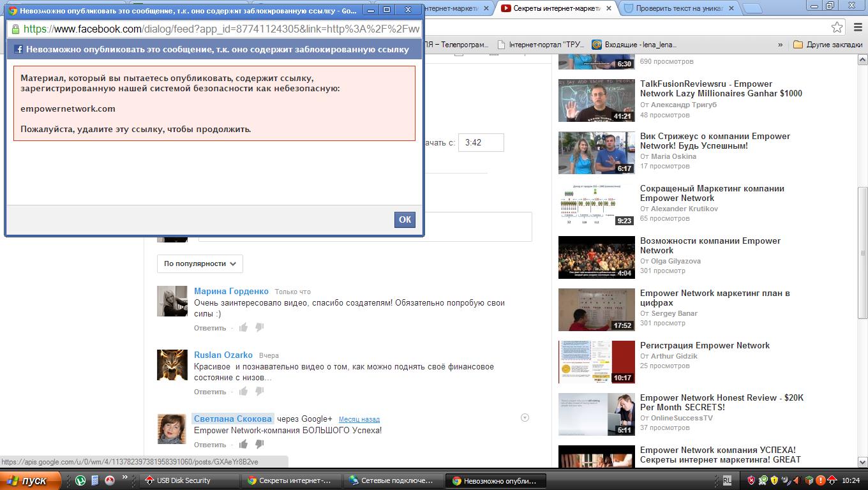Open the Chrome main menu icon
868x490 pixels.
(857, 27)
